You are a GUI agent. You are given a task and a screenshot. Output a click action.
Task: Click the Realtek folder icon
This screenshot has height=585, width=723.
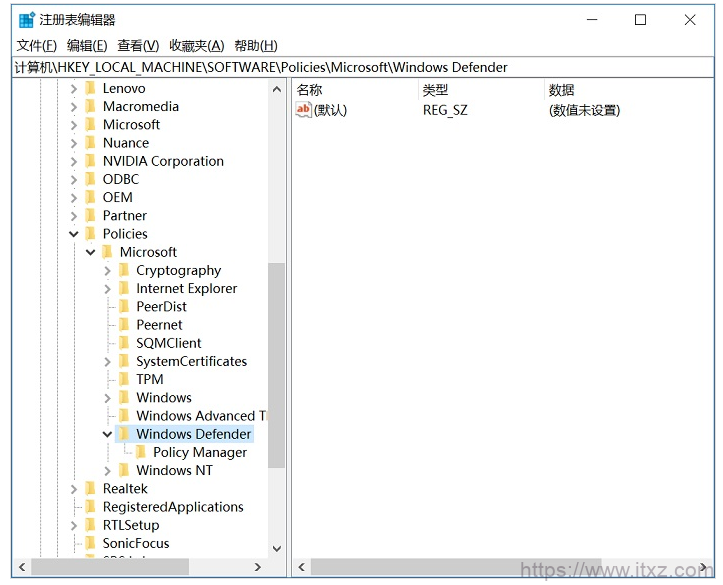[91, 488]
